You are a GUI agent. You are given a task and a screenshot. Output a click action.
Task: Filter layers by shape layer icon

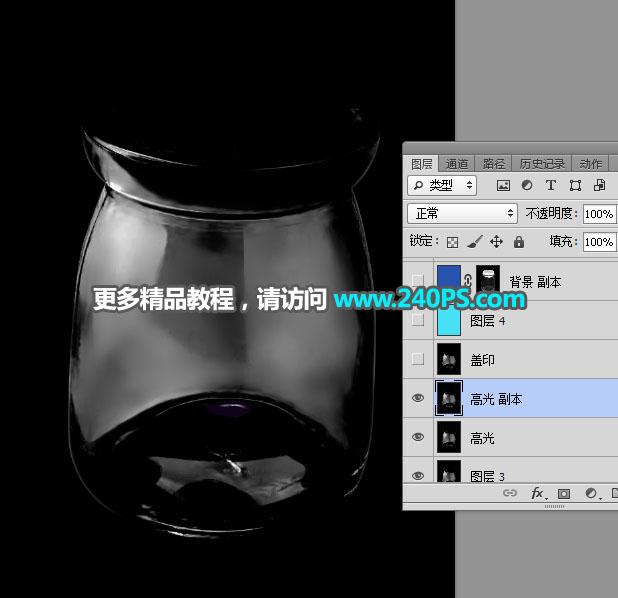tap(575, 185)
